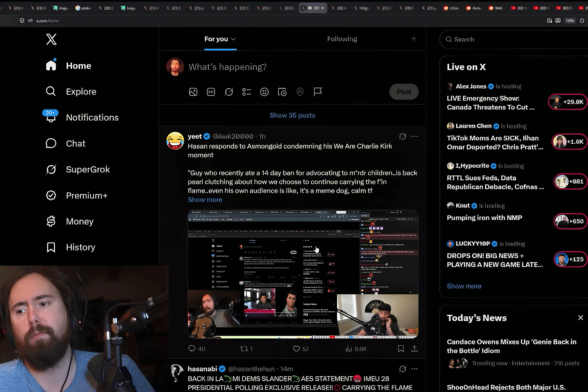The height and width of the screenshot is (392, 588).
Task: Open yeet's profile avatar
Action: (x=175, y=141)
